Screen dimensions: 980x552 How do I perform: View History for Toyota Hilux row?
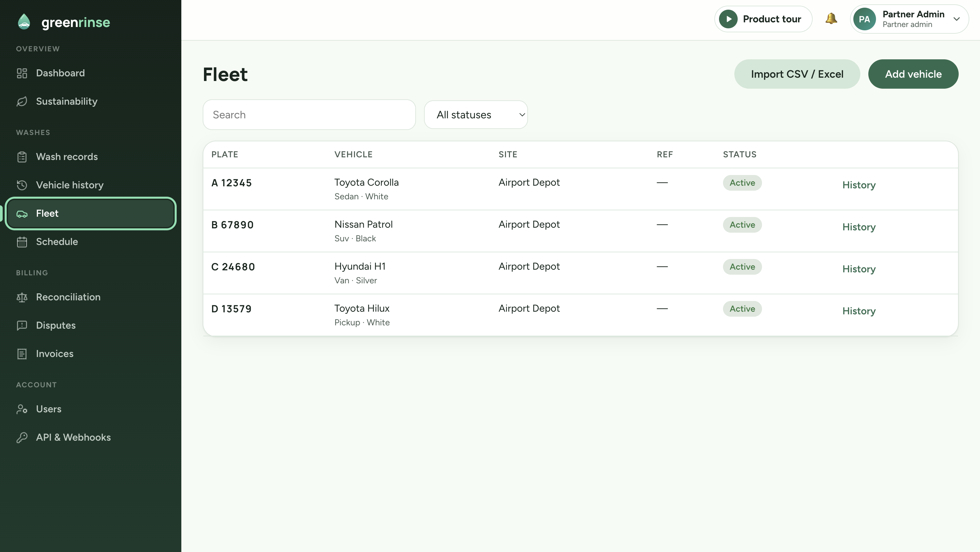click(x=859, y=311)
